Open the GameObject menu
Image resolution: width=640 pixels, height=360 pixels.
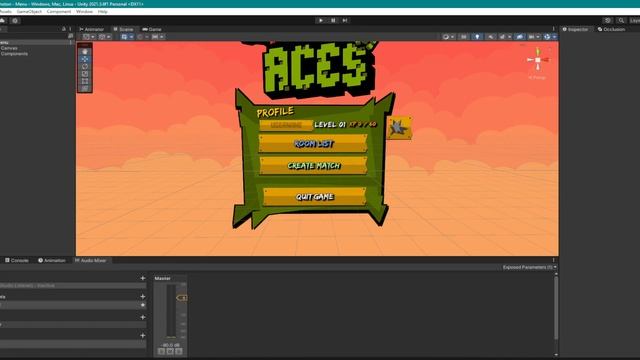point(29,11)
